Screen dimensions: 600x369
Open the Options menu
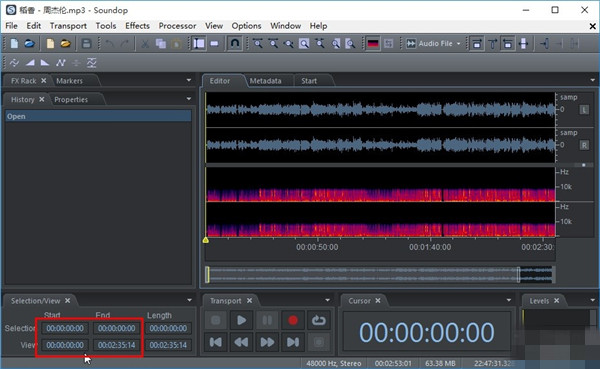[246, 26]
